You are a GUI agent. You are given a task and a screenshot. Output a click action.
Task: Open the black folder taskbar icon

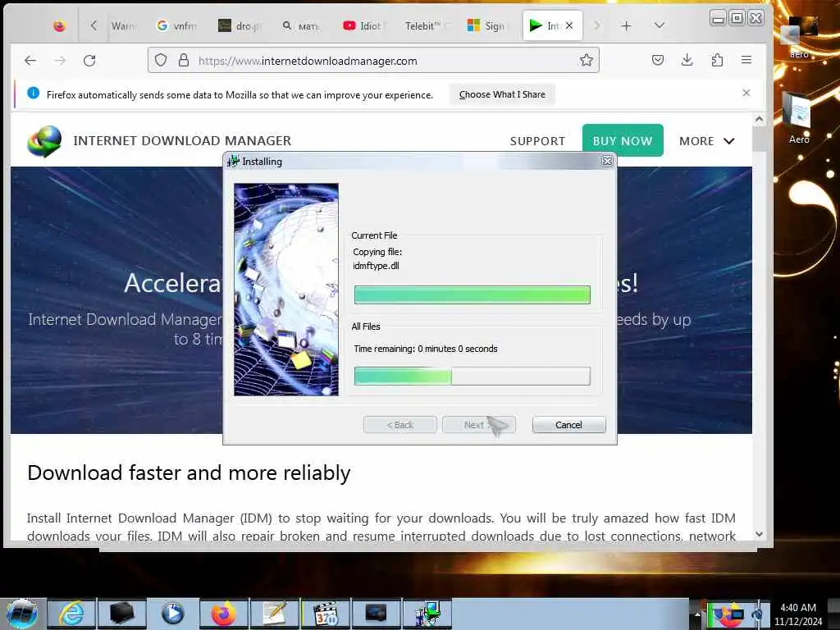pyautogui.click(x=122, y=614)
